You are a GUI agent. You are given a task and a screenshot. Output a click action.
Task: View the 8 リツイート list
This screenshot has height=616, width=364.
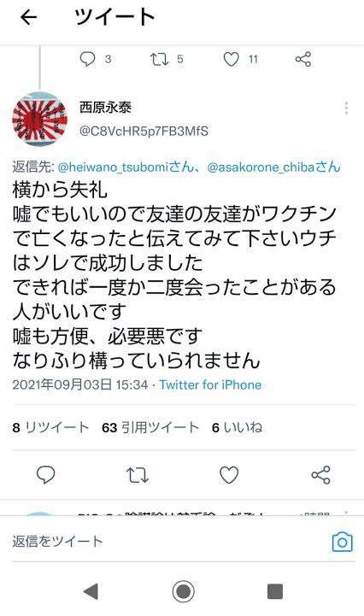click(50, 427)
